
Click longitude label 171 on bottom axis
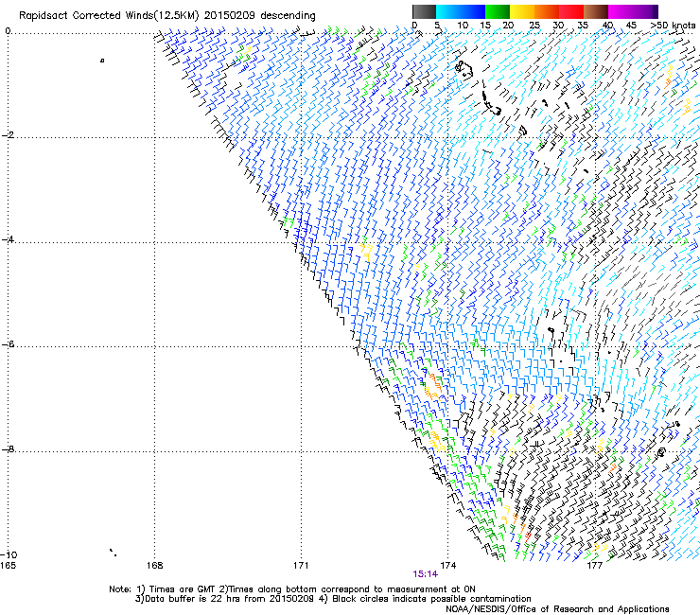(301, 566)
